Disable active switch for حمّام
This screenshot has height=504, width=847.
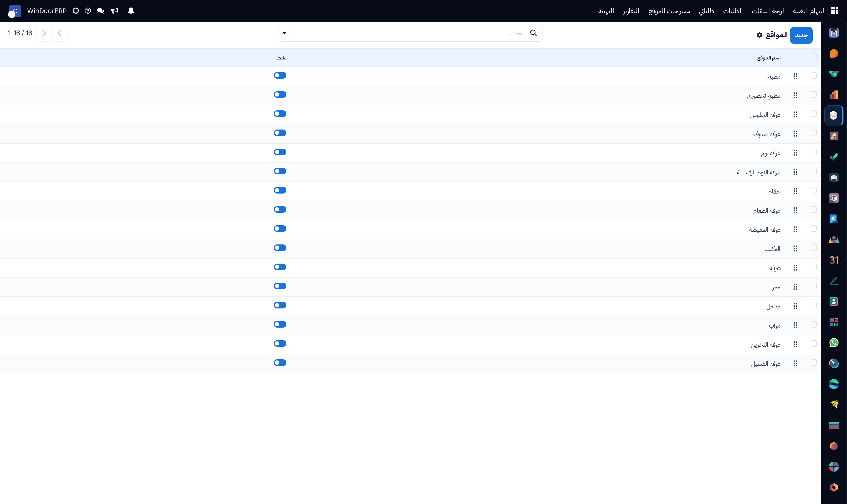click(280, 190)
